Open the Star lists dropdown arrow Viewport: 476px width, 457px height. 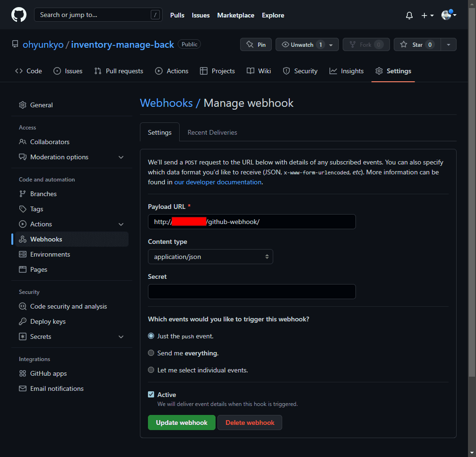coord(449,44)
